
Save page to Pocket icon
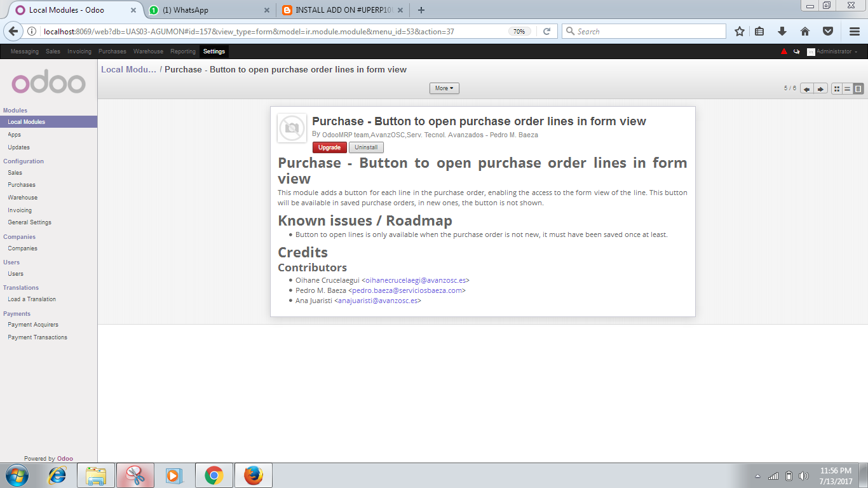[828, 31]
